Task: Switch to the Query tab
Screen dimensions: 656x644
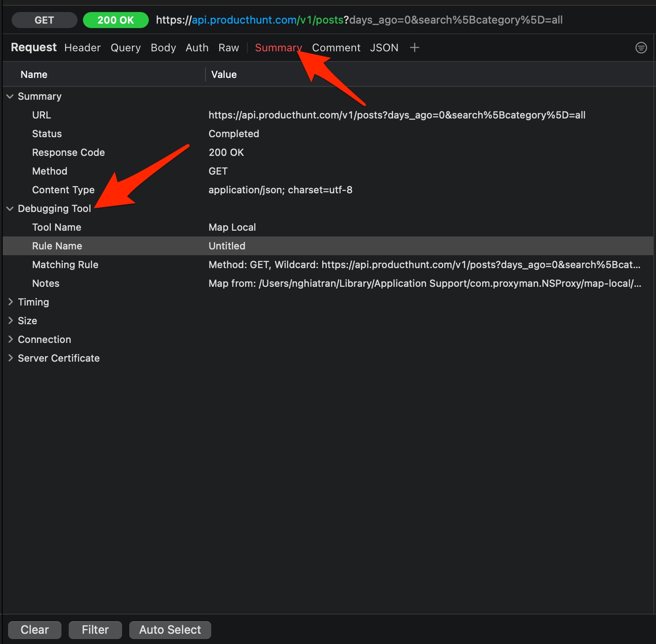Action: [x=126, y=48]
